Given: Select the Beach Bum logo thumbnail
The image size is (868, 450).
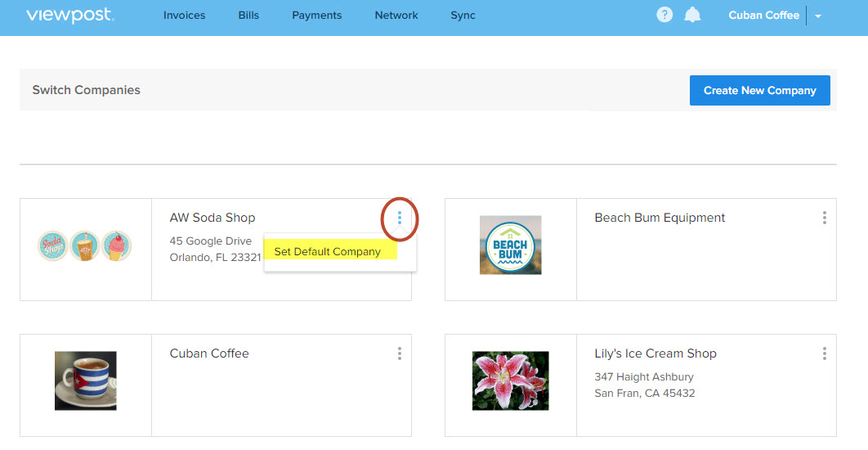Looking at the screenshot, I should click(510, 245).
